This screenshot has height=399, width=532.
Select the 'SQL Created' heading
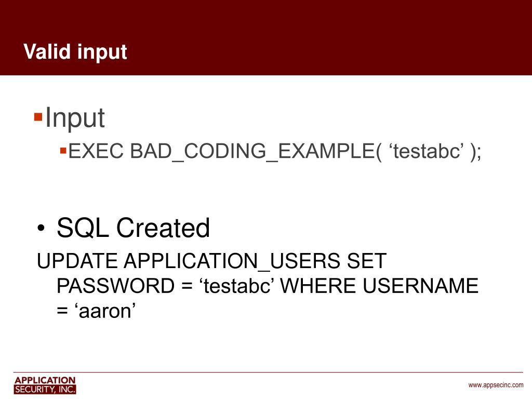[134, 228]
